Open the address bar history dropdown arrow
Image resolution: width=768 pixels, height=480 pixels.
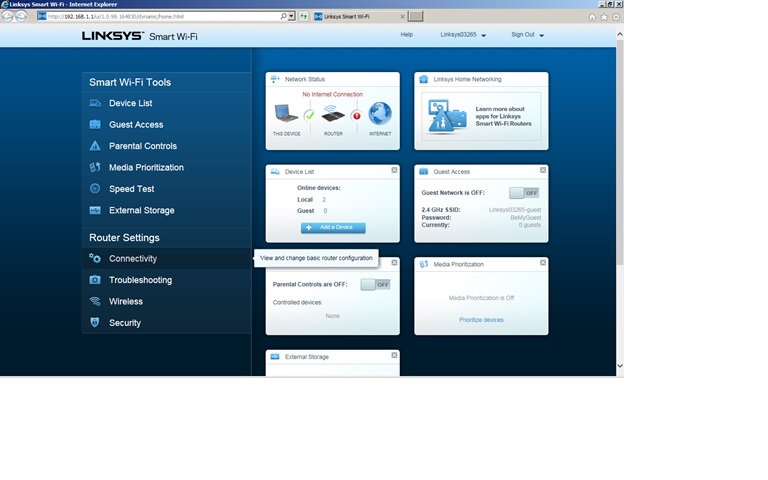tap(291, 16)
